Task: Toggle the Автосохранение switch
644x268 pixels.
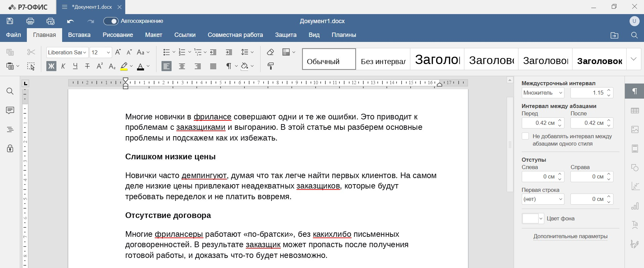Action: coord(111,21)
